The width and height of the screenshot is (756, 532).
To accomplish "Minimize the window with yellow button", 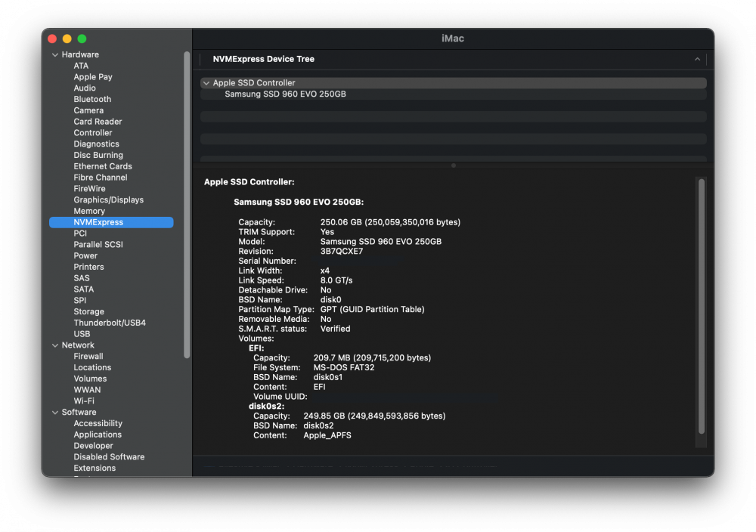I will pyautogui.click(x=67, y=39).
